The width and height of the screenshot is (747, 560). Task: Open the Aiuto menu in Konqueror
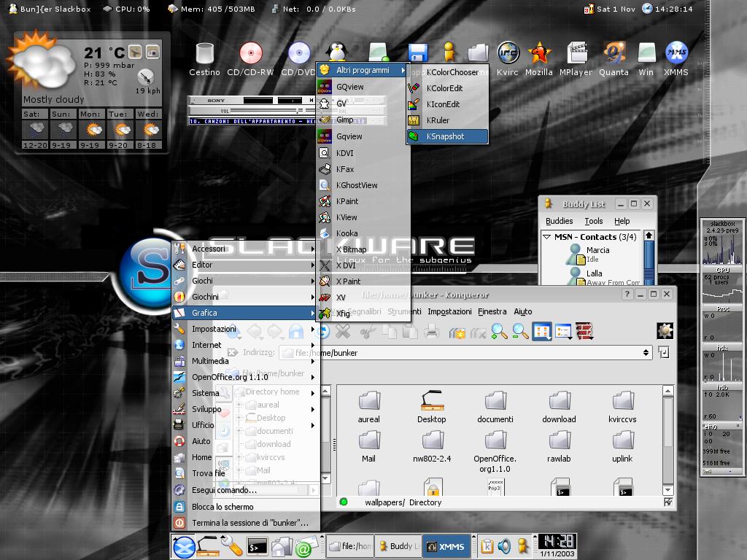pyautogui.click(x=522, y=311)
